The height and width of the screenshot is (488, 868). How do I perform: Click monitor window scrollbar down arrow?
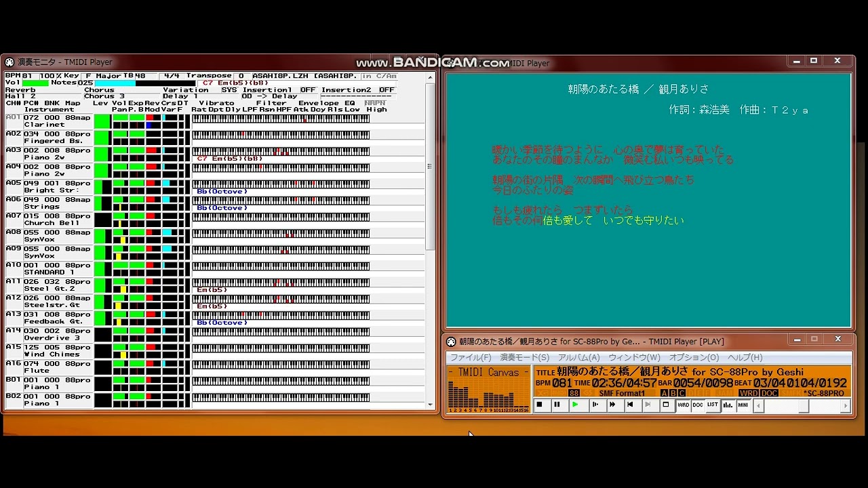click(430, 404)
